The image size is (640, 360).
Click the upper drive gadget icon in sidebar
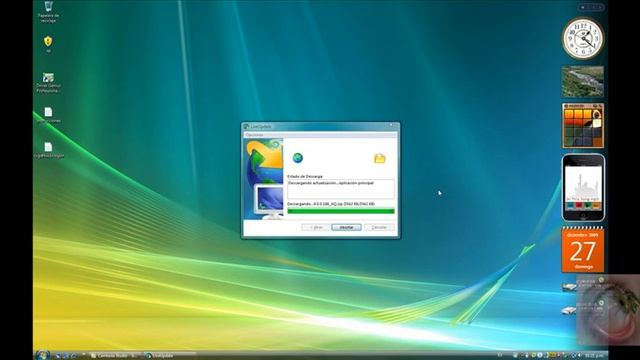(569, 287)
